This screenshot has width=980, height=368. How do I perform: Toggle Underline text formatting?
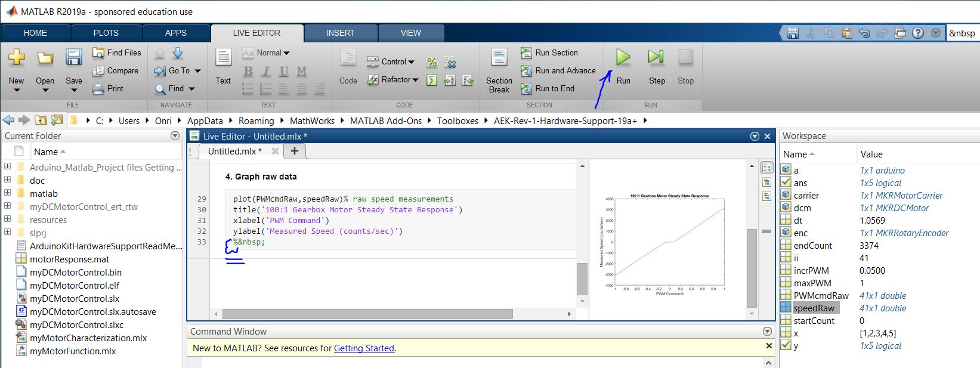click(284, 72)
